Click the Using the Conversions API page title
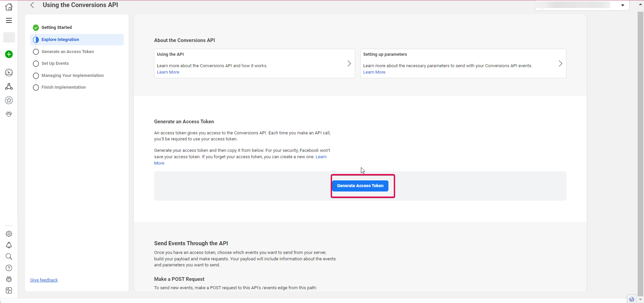Image resolution: width=644 pixels, height=303 pixels. [80, 5]
